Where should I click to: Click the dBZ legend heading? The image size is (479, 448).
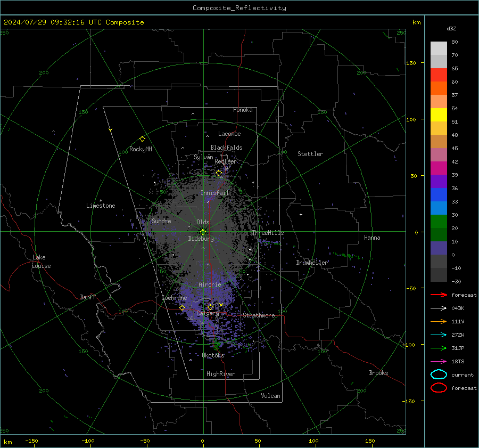451,28
